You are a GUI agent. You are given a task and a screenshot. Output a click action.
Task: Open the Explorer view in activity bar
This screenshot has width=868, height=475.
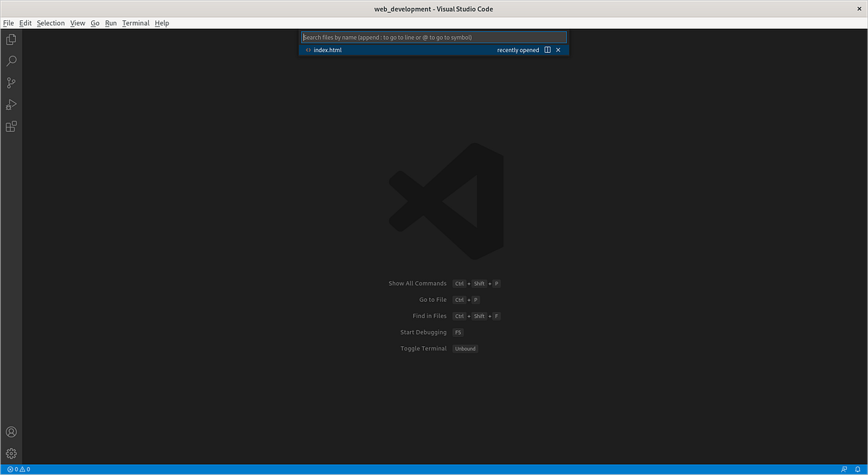click(x=11, y=39)
